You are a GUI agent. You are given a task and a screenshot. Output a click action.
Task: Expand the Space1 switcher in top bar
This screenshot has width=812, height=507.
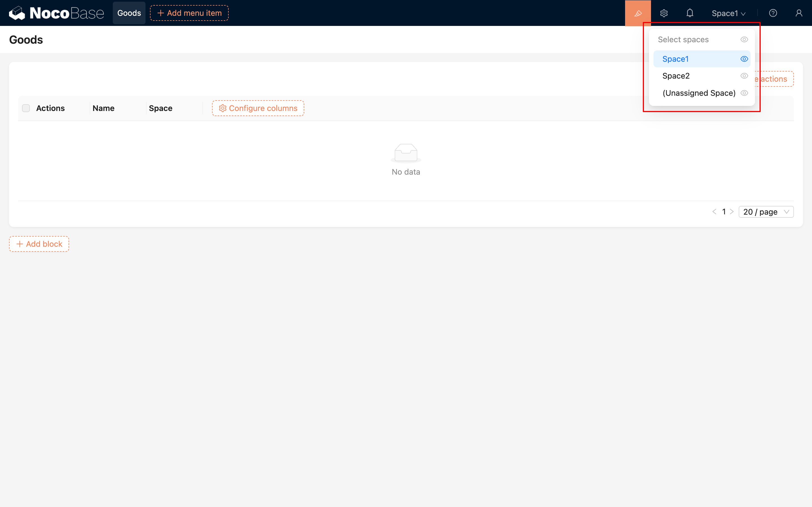pos(728,14)
